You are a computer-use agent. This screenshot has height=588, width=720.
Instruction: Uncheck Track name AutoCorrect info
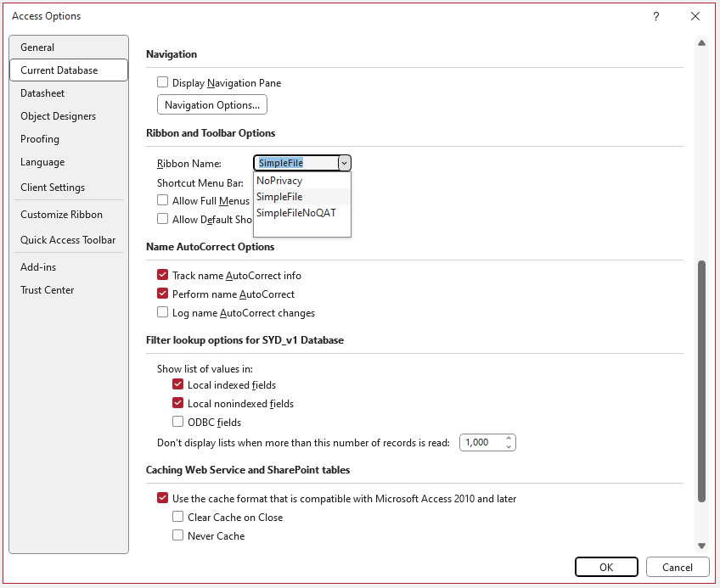coord(162,275)
